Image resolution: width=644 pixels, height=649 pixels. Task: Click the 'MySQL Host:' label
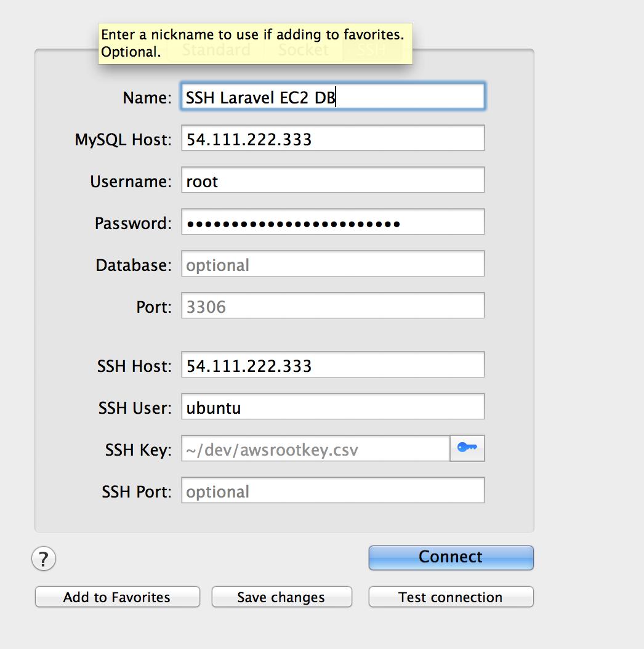click(x=123, y=140)
